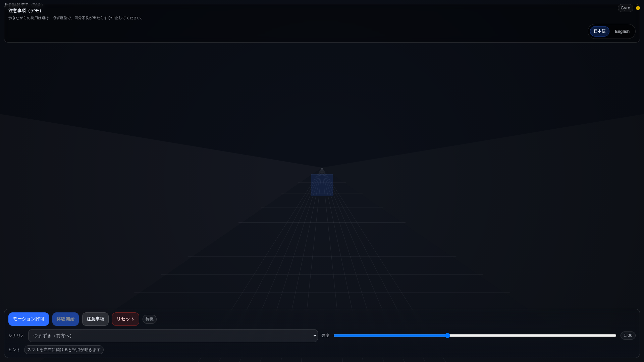Click the リセット reset button

pyautogui.click(x=125, y=319)
